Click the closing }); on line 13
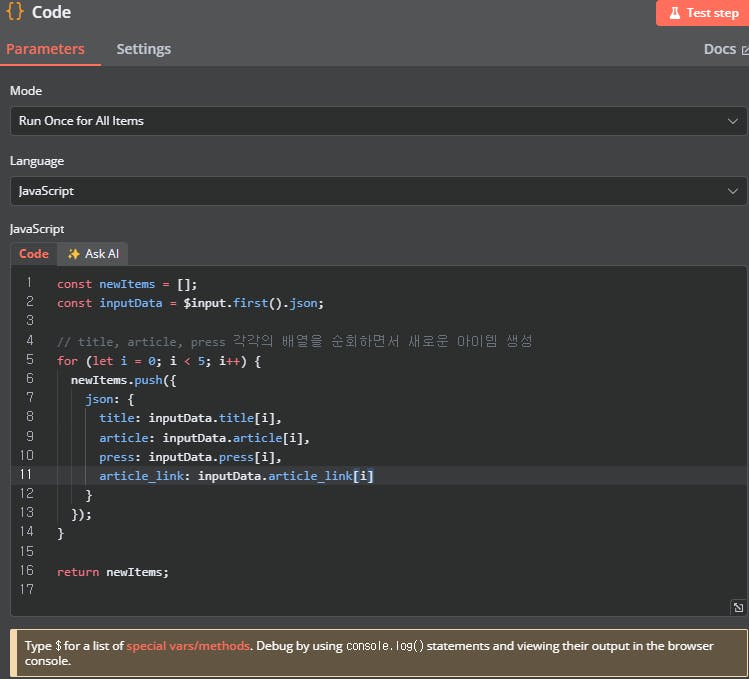749x679 pixels. click(x=81, y=515)
